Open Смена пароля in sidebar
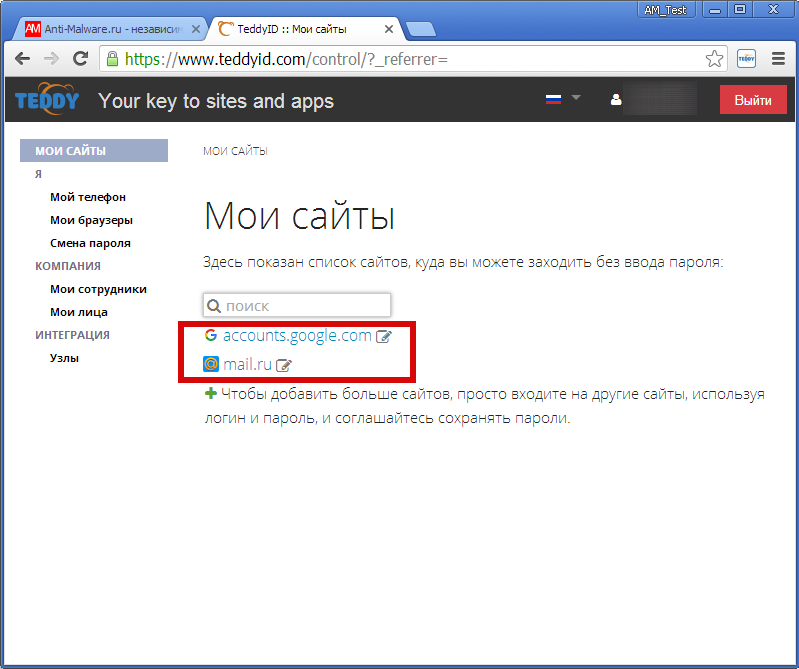Image resolution: width=799 pixels, height=669 pixels. tap(90, 243)
